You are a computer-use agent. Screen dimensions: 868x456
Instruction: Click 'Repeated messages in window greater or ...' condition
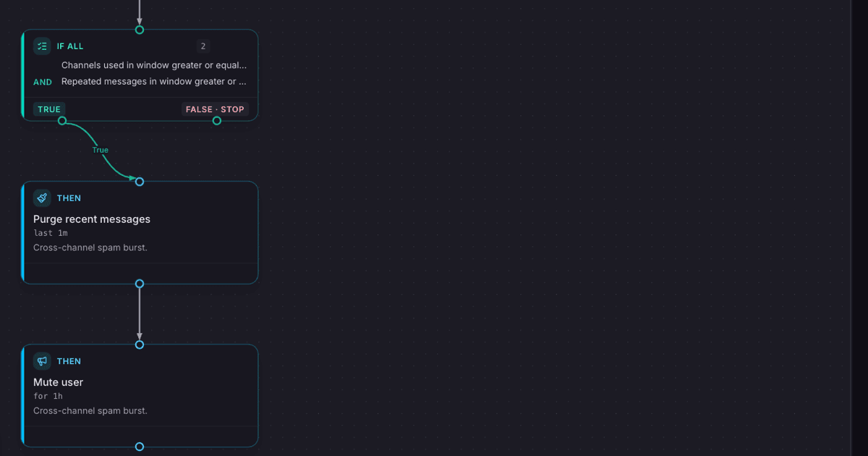point(154,81)
